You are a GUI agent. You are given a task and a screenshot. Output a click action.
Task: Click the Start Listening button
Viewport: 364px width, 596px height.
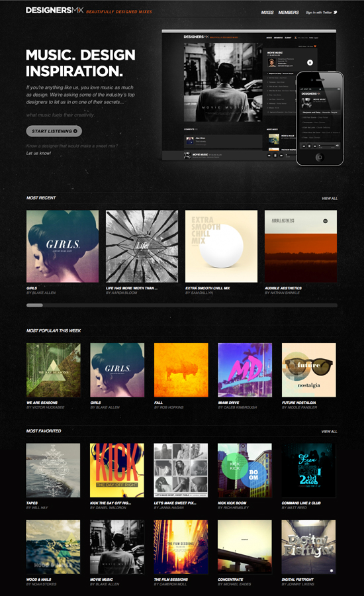54,131
